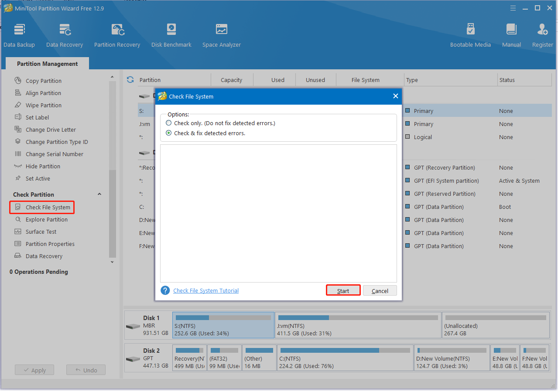Click the Start button

tap(343, 290)
